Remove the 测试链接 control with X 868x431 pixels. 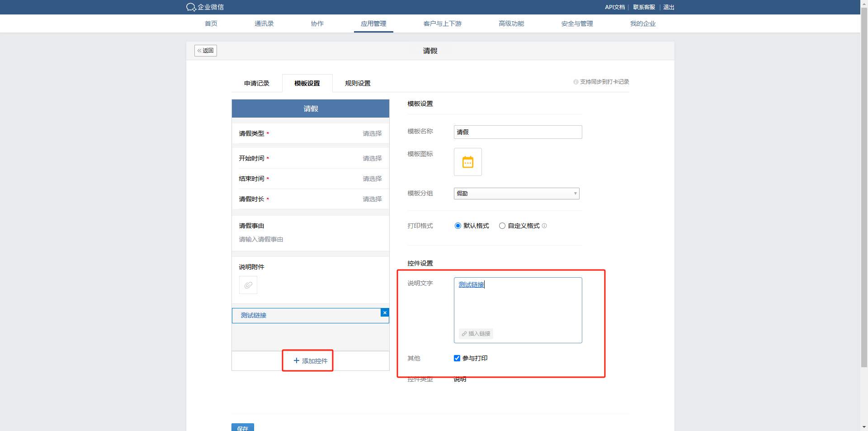pos(385,313)
